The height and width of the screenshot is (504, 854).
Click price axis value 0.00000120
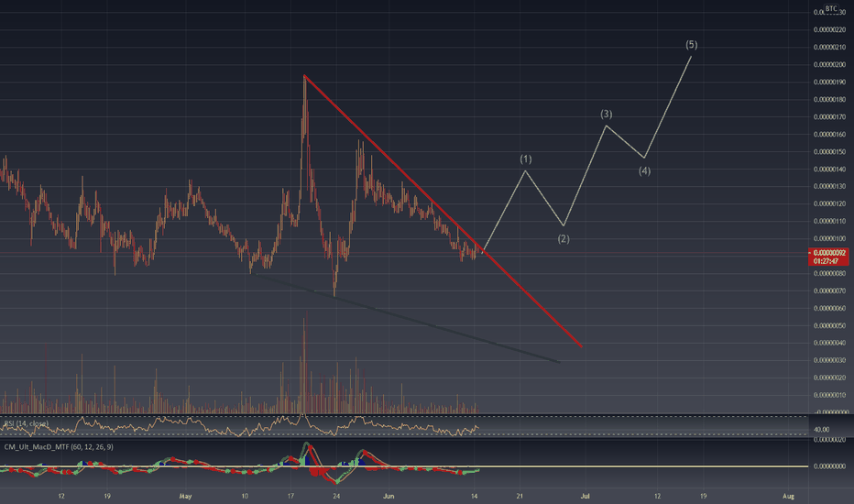pyautogui.click(x=829, y=203)
